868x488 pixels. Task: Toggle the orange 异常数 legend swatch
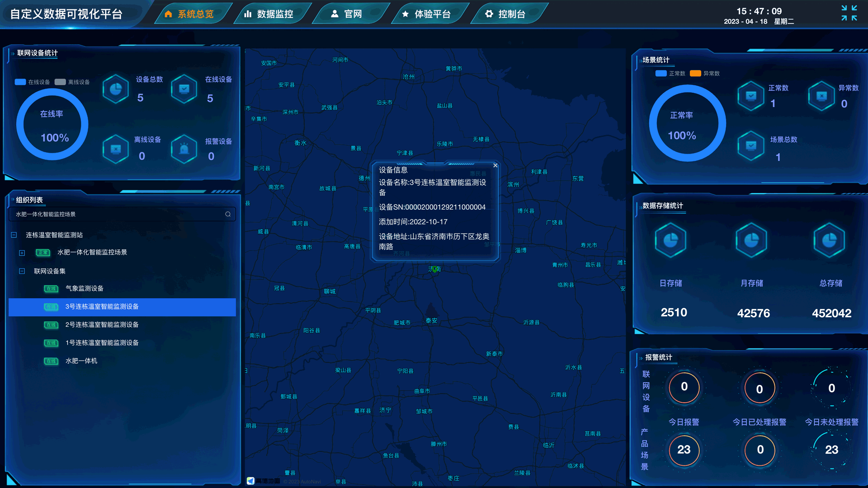click(x=695, y=73)
